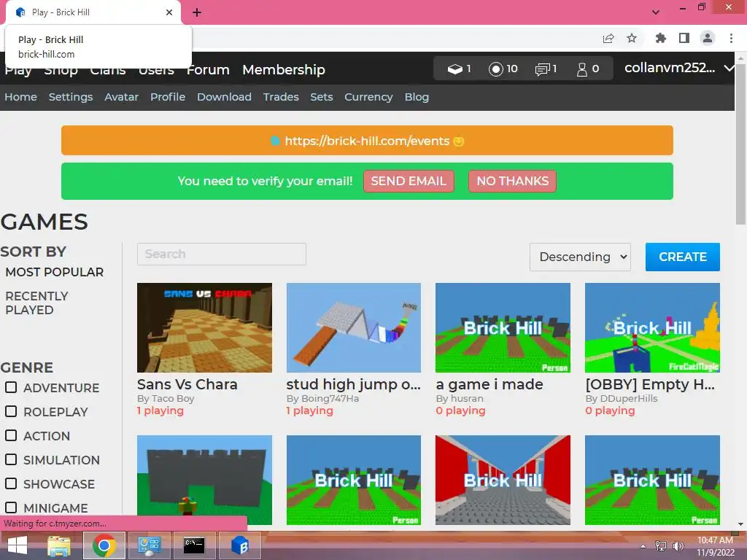This screenshot has height=560, width=747.
Task: Sort games by RECENTLY PLAYED
Action: tap(36, 303)
